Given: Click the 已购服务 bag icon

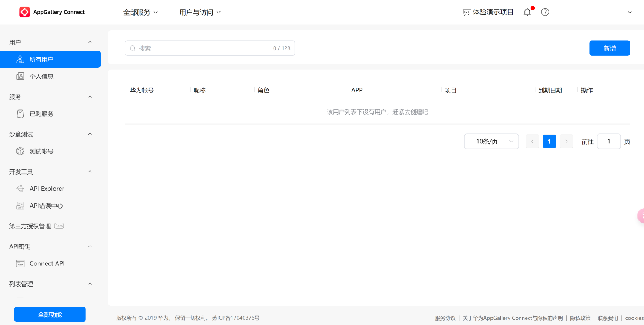Looking at the screenshot, I should pos(20,114).
